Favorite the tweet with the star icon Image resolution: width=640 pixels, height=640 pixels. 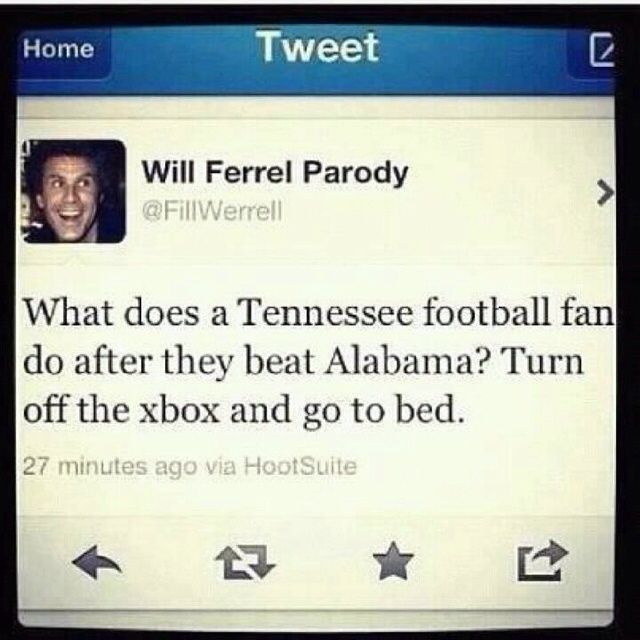393,561
